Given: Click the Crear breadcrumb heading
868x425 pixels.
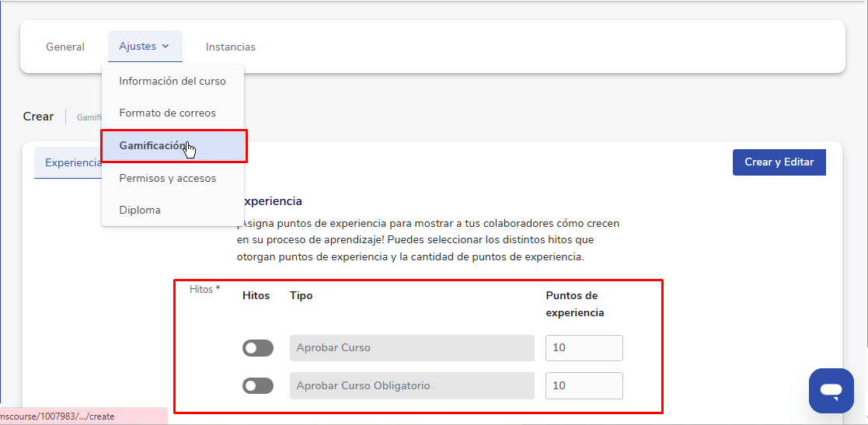Looking at the screenshot, I should (38, 117).
